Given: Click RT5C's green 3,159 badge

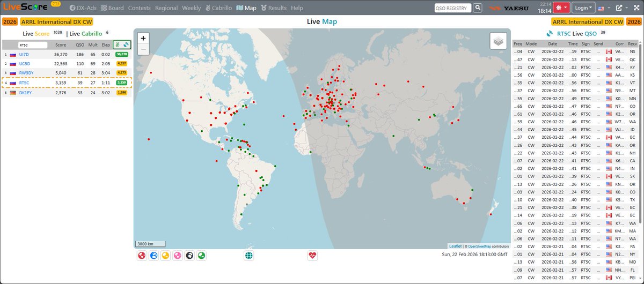Looking at the screenshot, I should point(122,83).
